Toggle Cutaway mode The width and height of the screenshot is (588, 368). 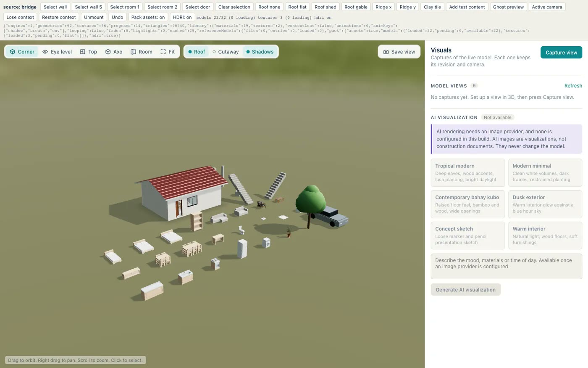[226, 52]
